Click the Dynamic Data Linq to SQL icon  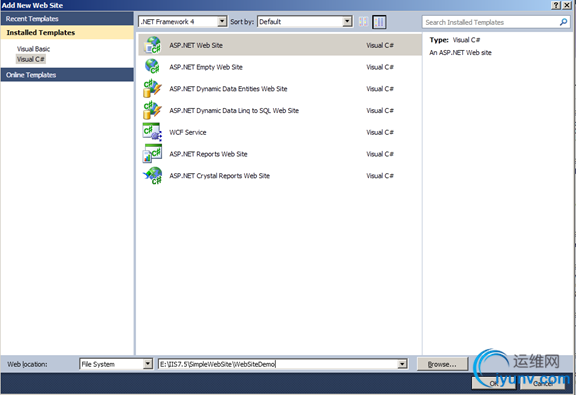[152, 110]
